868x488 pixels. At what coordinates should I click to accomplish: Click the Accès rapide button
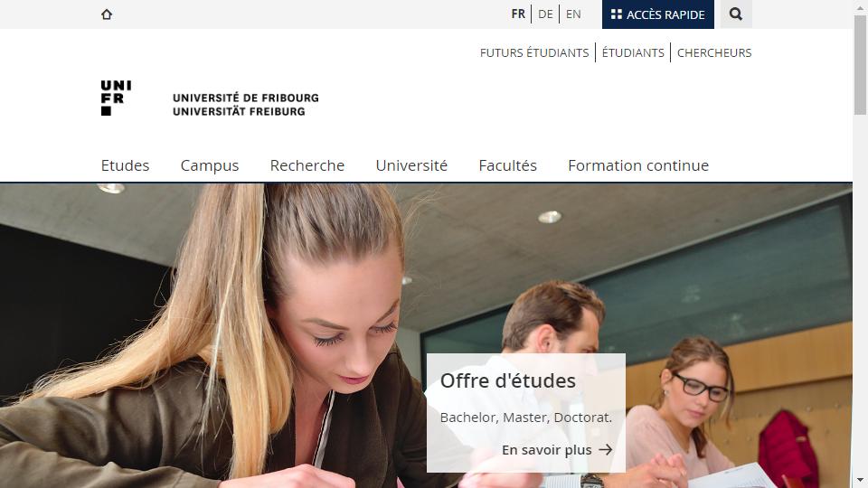(658, 14)
